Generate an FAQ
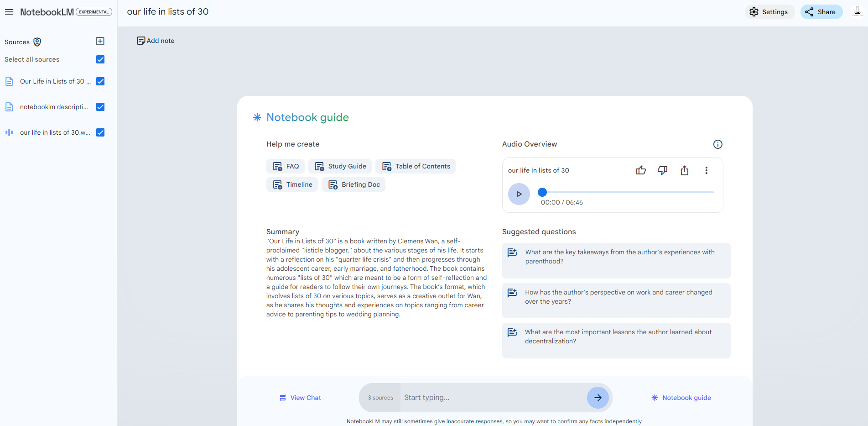The width and height of the screenshot is (868, 426). point(286,166)
